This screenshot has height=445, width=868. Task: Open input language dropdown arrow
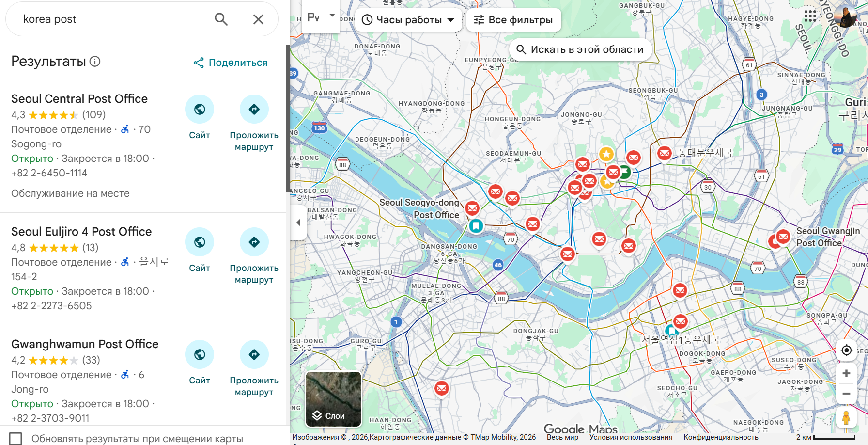click(x=332, y=16)
